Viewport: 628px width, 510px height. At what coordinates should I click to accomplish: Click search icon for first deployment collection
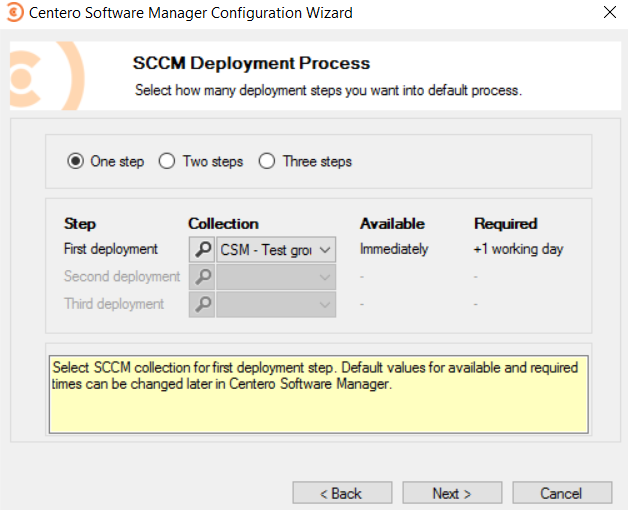201,250
